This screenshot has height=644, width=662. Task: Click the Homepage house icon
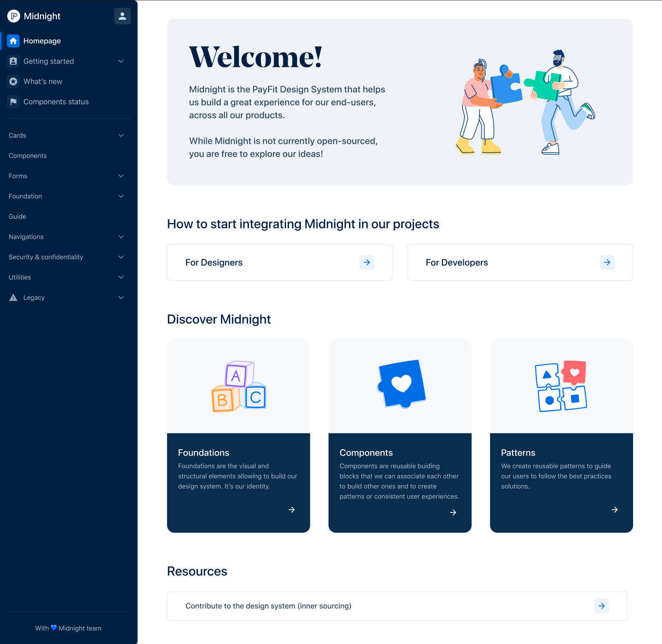[x=13, y=41]
